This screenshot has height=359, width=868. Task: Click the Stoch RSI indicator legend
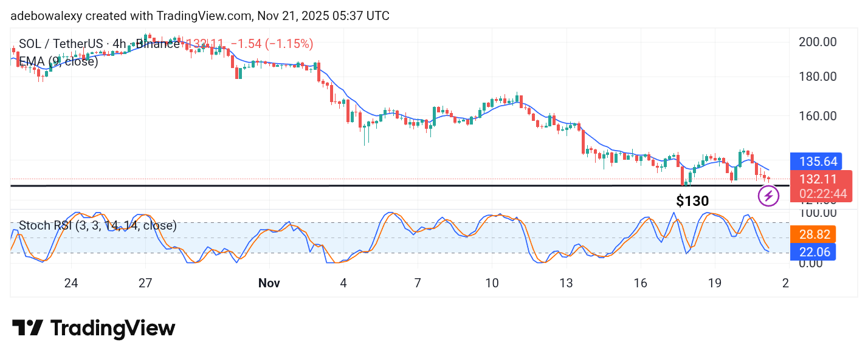pyautogui.click(x=97, y=225)
